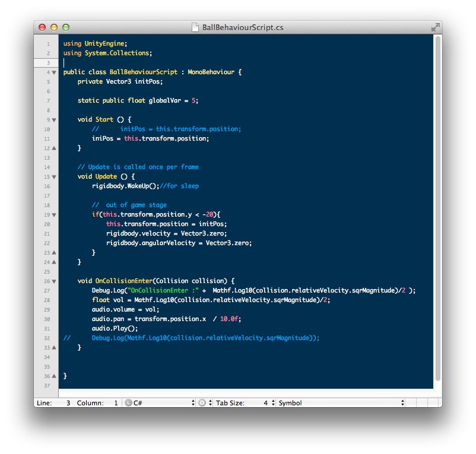Click the document icon beside BallBehaviourScript.cs title
Screen dimensions: 476x454
click(196, 27)
